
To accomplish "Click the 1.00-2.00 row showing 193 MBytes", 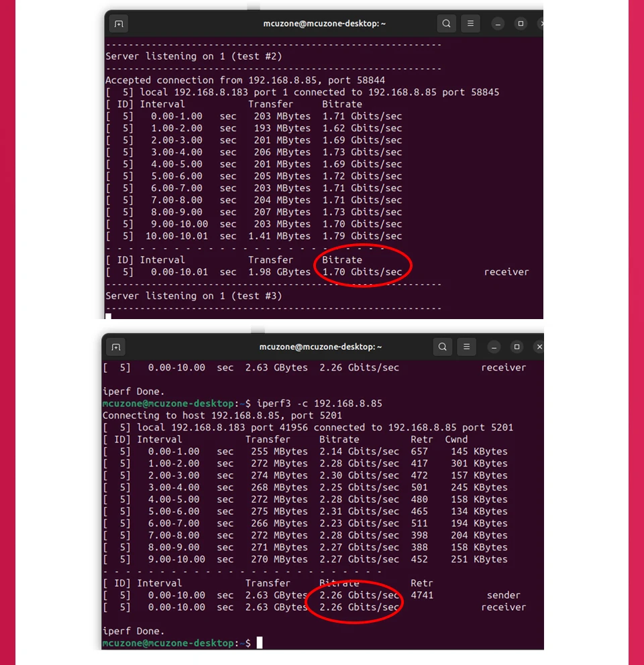I will click(254, 128).
